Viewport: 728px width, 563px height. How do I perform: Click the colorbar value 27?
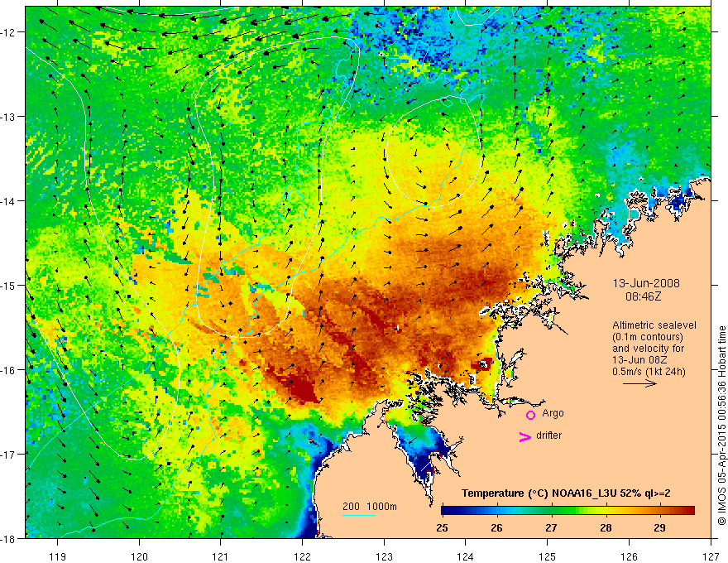coord(551,527)
